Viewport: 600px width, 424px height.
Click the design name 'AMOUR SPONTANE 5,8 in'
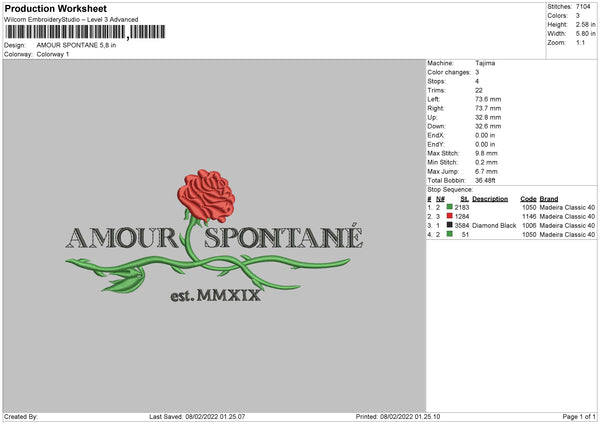[76, 45]
